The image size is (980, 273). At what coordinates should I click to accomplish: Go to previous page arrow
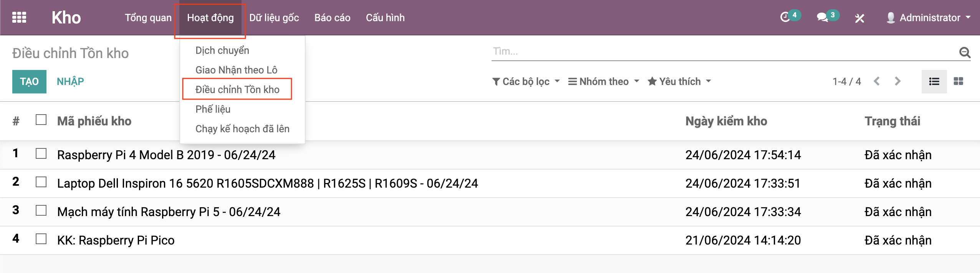point(877,81)
